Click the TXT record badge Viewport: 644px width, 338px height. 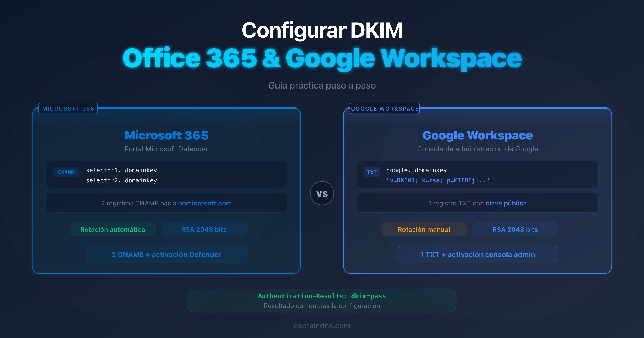372,172
